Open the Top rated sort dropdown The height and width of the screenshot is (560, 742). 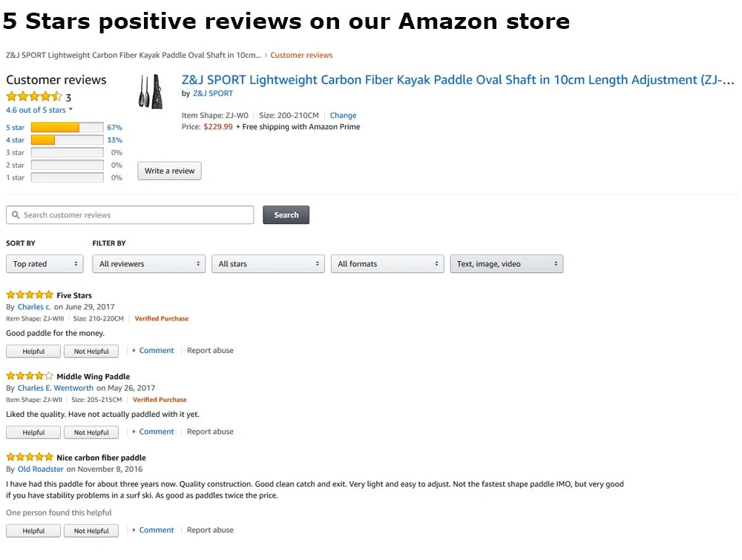point(45,264)
